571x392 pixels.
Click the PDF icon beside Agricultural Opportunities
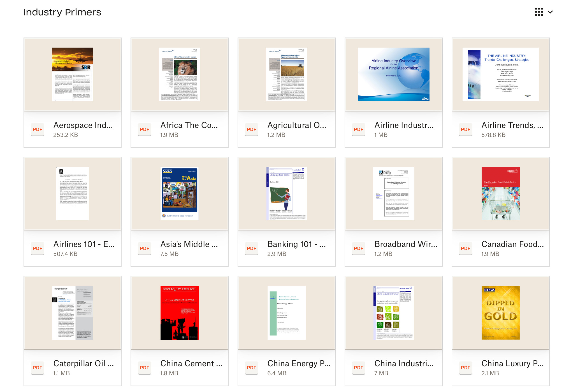251,129
